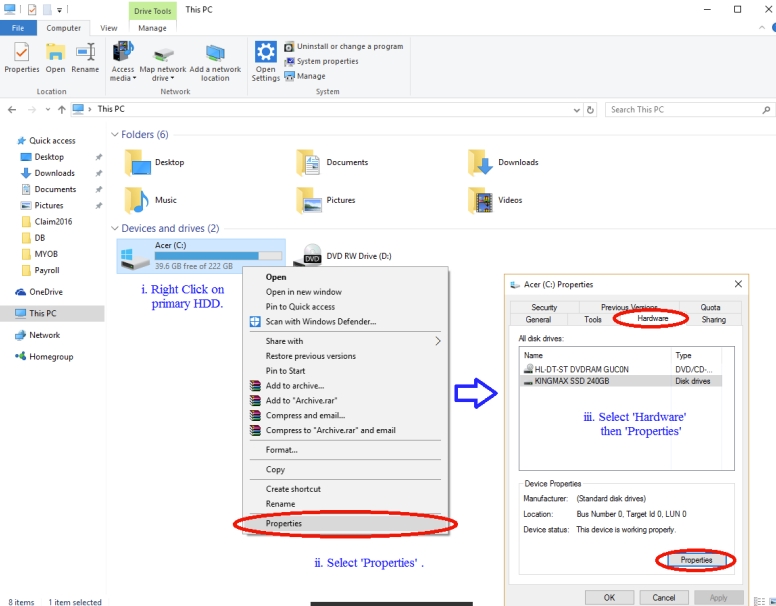776x606 pixels.
Task: Select Properties in the context menu
Action: (284, 523)
